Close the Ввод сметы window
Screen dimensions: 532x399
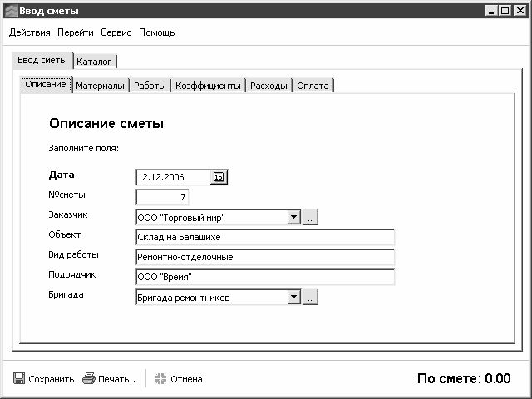pyautogui.click(x=520, y=11)
